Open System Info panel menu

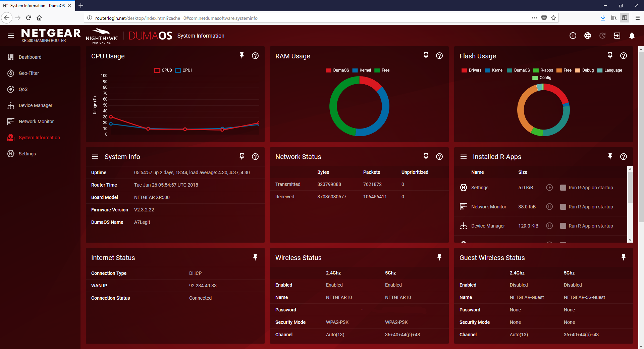point(95,157)
